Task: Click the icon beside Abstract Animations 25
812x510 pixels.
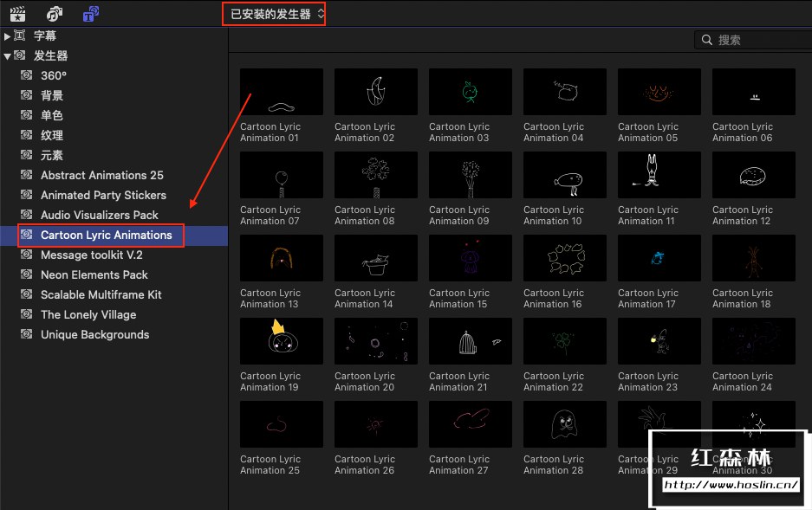Action: click(x=26, y=175)
